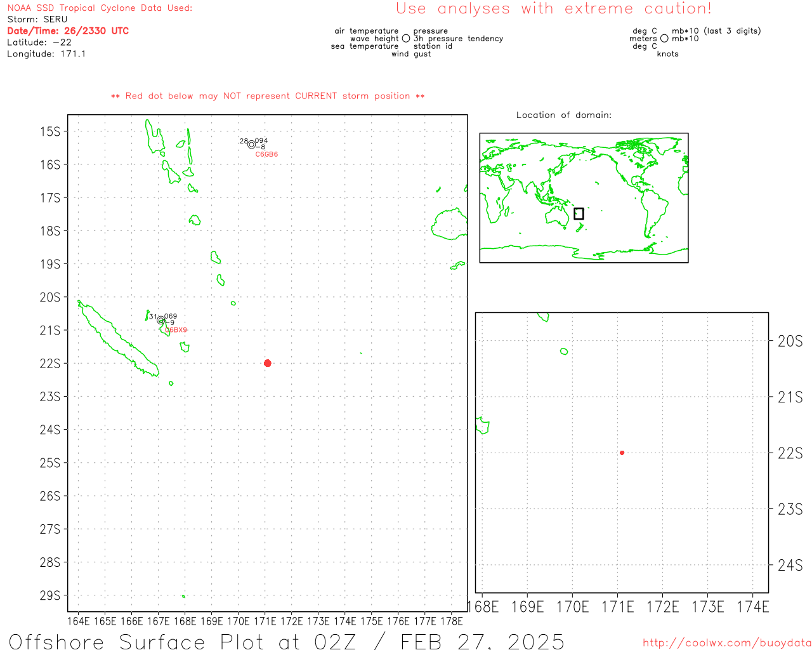Click pressure value 094 near C6GB6

pos(261,141)
